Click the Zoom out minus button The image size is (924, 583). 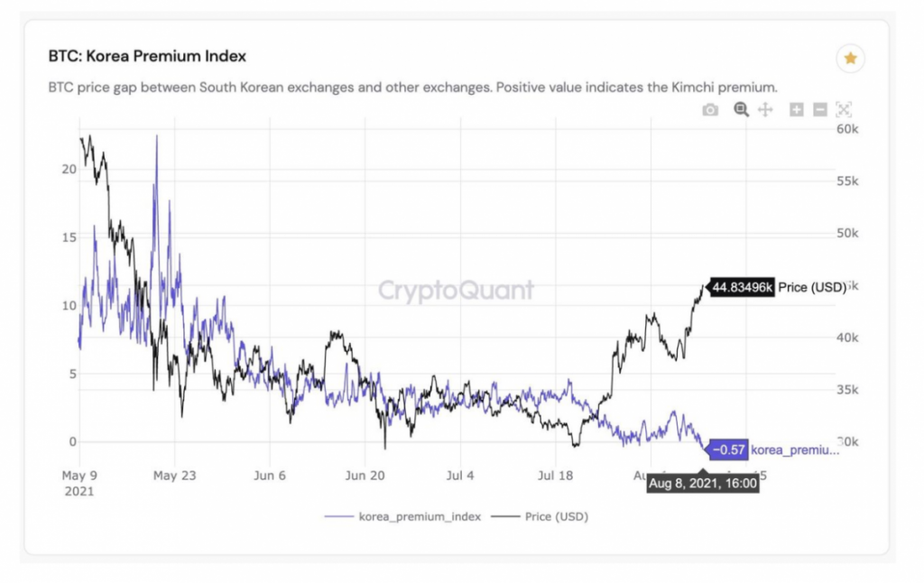click(819, 110)
